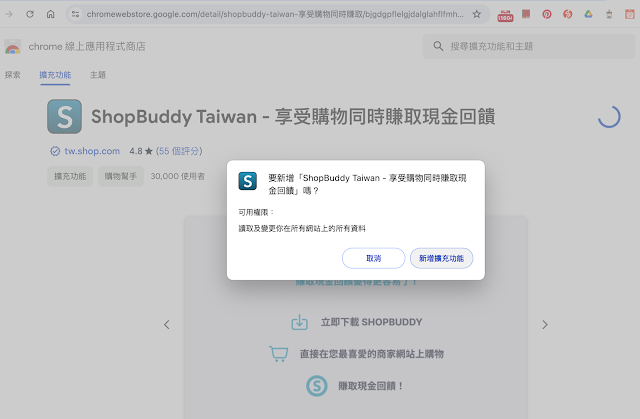Click the 搜尋擴充功能和主題 search field
Viewport: 640px width, 419px height.
529,46
